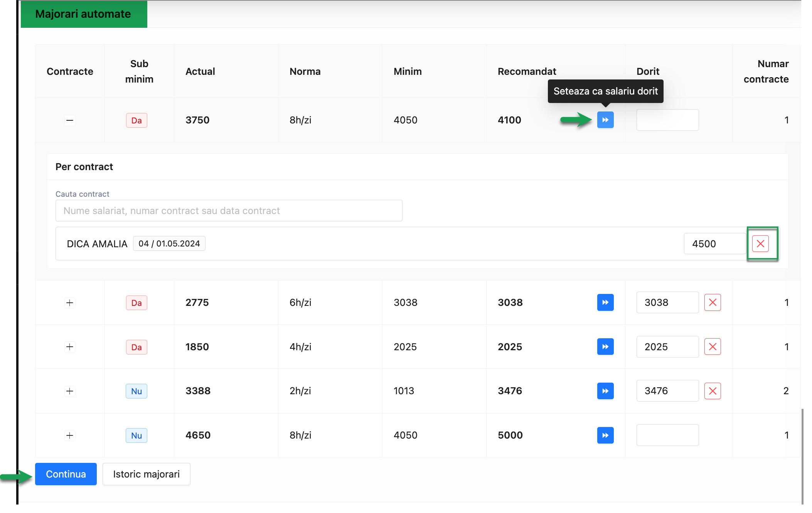
Task: Click the Continua button
Action: pos(66,474)
